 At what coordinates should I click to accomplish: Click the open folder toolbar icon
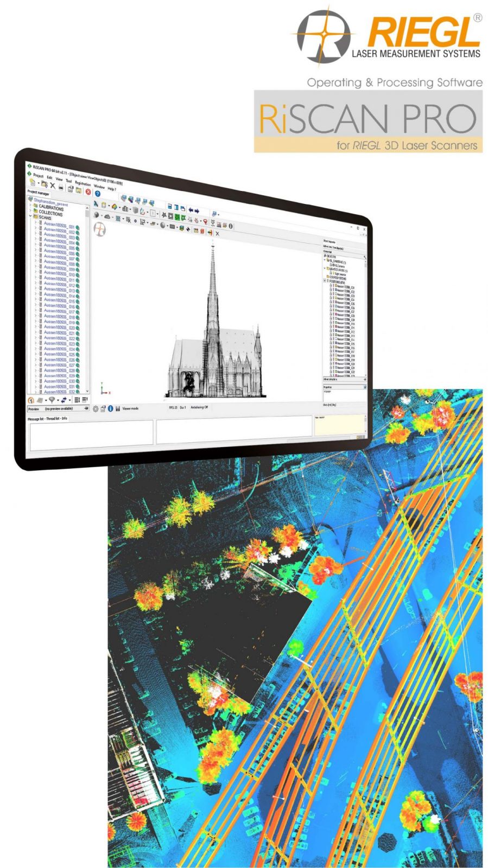(45, 184)
